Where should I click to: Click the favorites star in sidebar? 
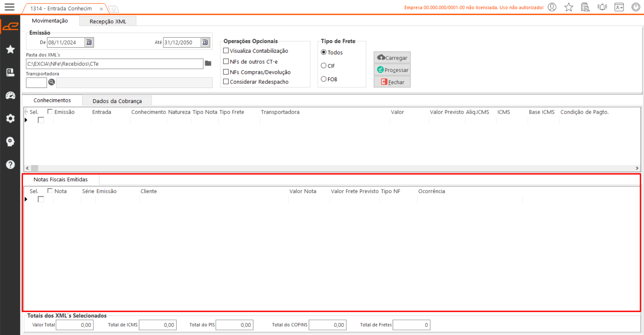(x=10, y=49)
